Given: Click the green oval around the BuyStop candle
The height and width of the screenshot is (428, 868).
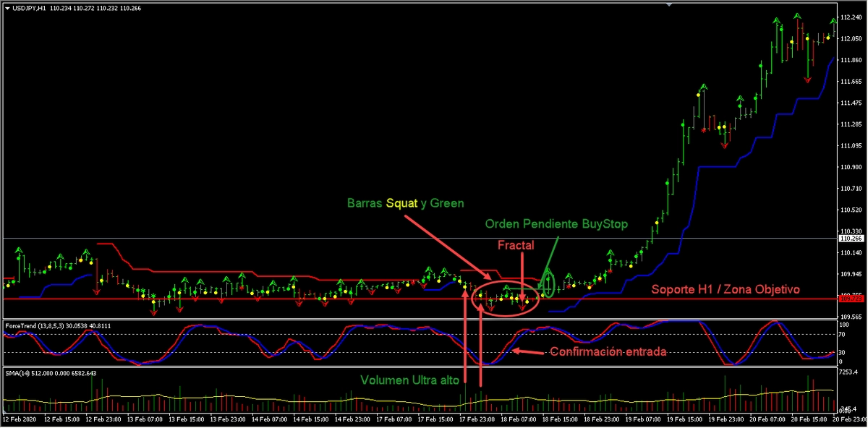Looking at the screenshot, I should coord(548,283).
